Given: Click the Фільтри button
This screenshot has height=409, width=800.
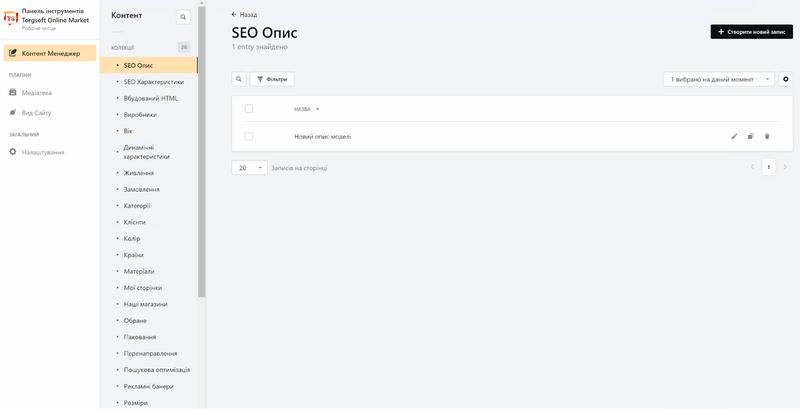Looking at the screenshot, I should click(272, 79).
